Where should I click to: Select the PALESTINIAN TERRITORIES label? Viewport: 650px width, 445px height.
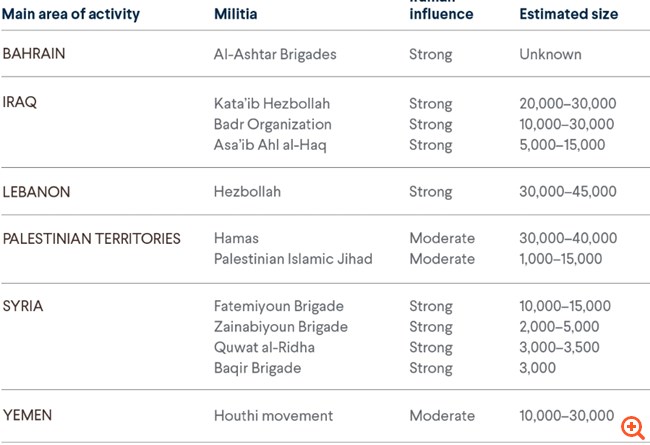92,238
